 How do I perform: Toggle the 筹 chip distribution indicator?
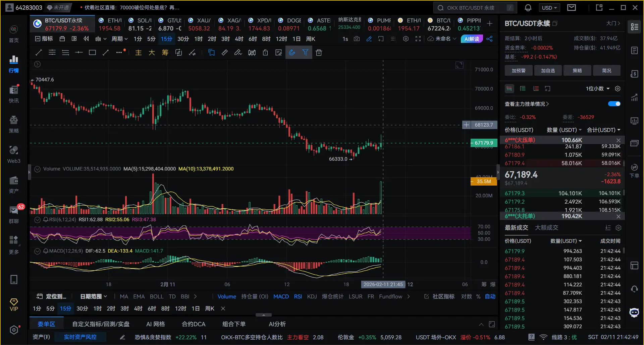[x=165, y=53]
